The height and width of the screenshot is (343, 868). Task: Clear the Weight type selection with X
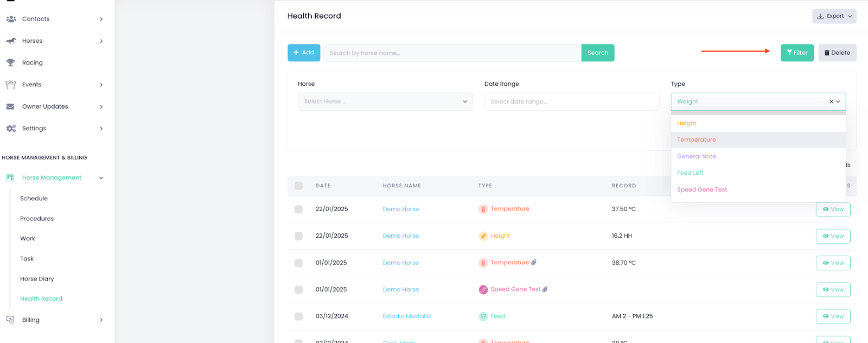[831, 101]
